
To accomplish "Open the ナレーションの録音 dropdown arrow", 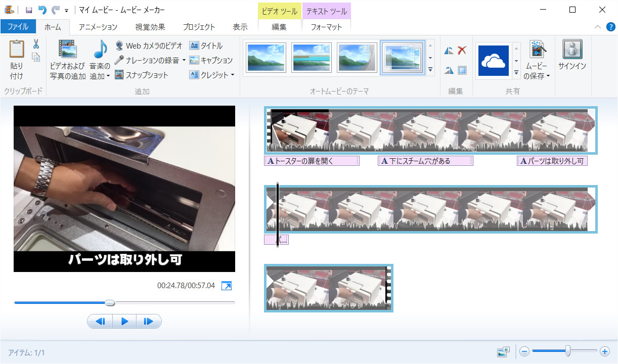I will click(x=184, y=60).
